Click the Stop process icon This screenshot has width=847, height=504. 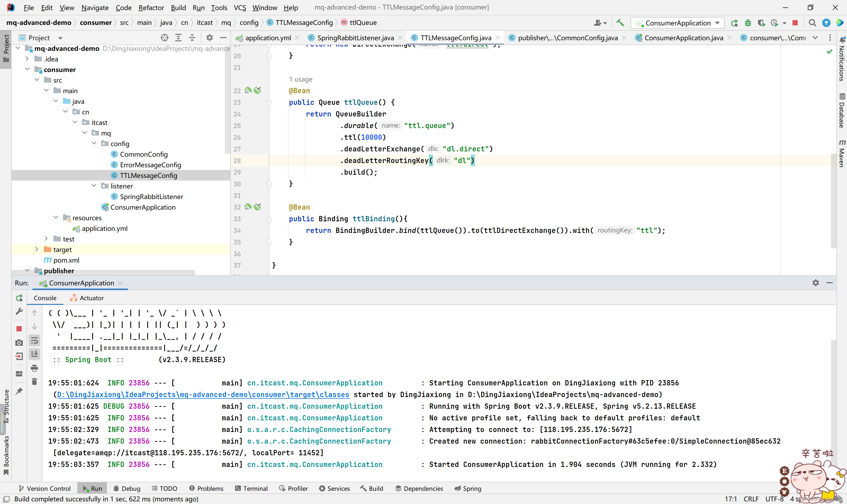point(19,329)
